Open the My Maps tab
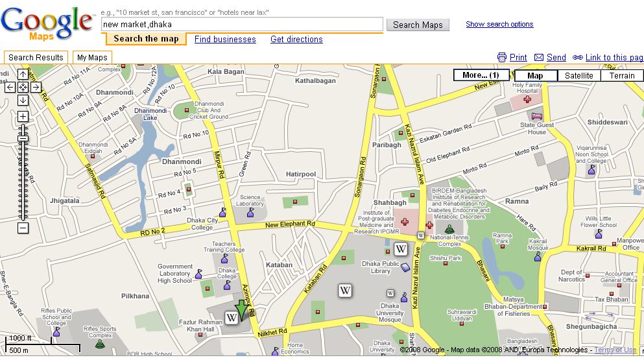Viewport: 644px width, 360px height. coord(92,58)
